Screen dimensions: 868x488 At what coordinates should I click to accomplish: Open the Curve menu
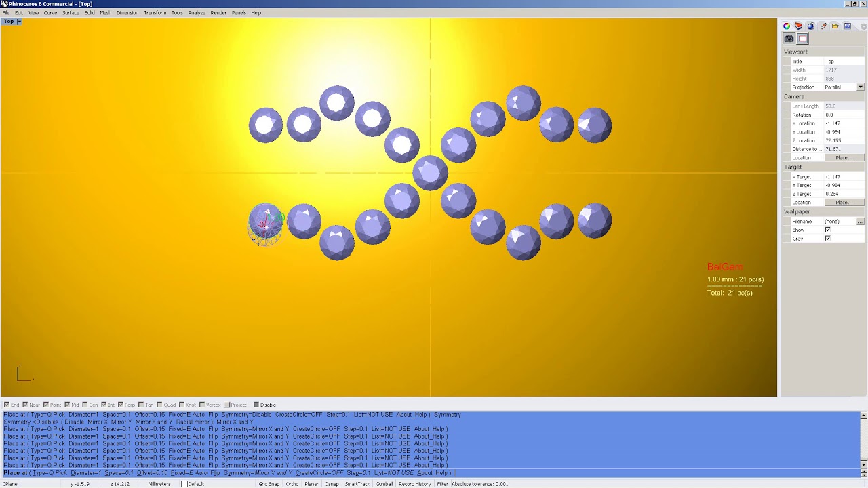coord(50,13)
